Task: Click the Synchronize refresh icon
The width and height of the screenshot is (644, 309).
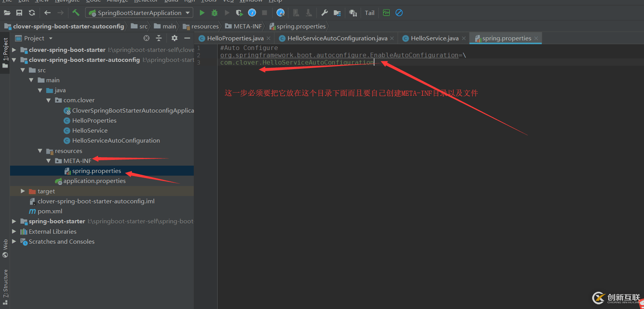Action: pos(32,13)
